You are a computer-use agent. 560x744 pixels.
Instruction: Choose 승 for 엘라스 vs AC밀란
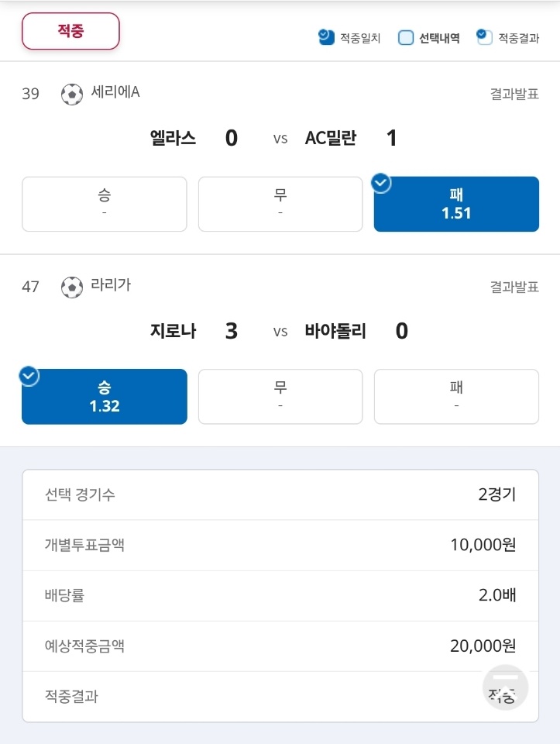coord(105,204)
